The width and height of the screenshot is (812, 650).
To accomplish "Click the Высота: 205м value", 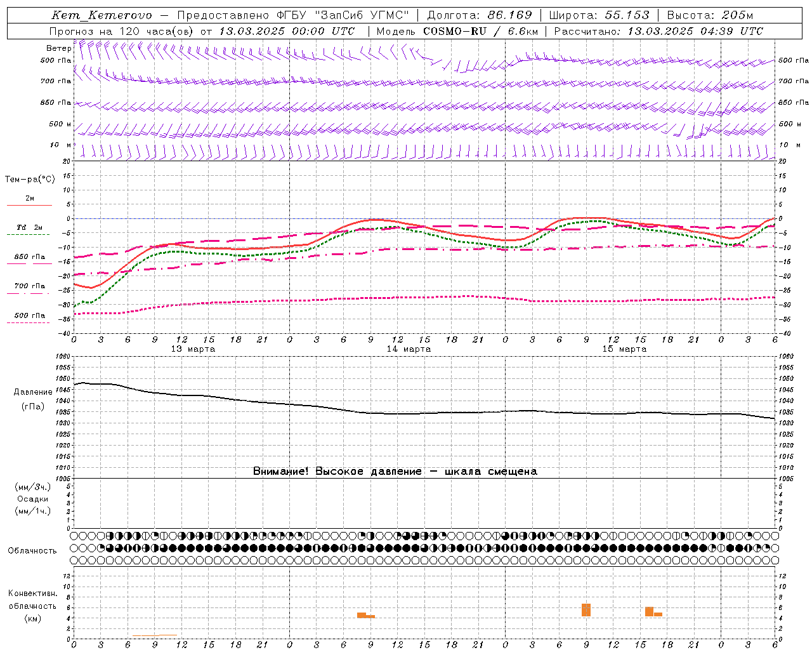I will [710, 15].
